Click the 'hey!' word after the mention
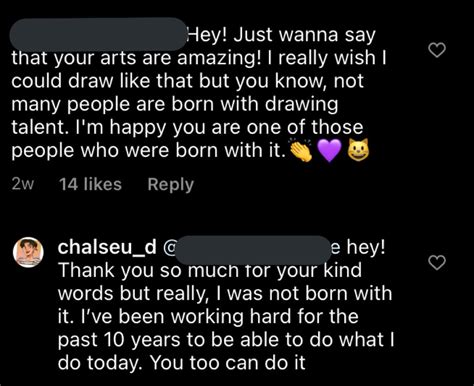 coord(366,248)
